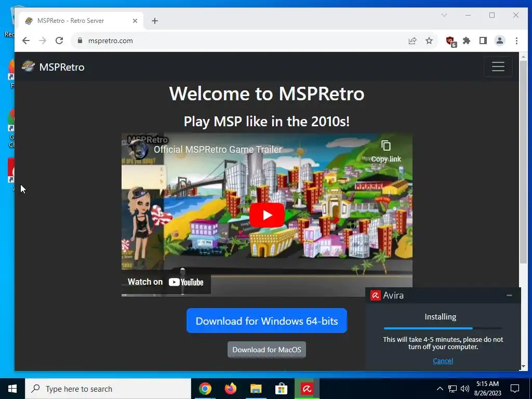The width and height of the screenshot is (532, 399).
Task: Open the notification center icon
Action: click(x=515, y=389)
